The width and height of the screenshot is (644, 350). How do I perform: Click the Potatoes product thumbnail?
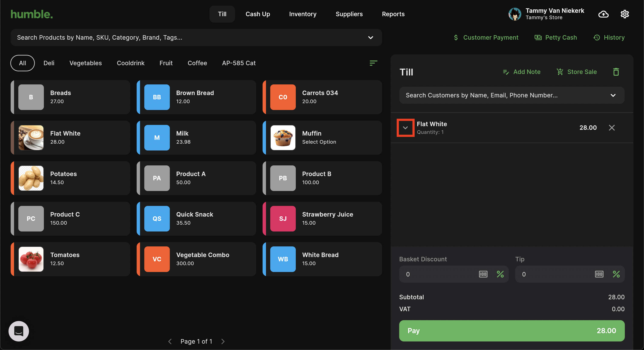pos(31,178)
